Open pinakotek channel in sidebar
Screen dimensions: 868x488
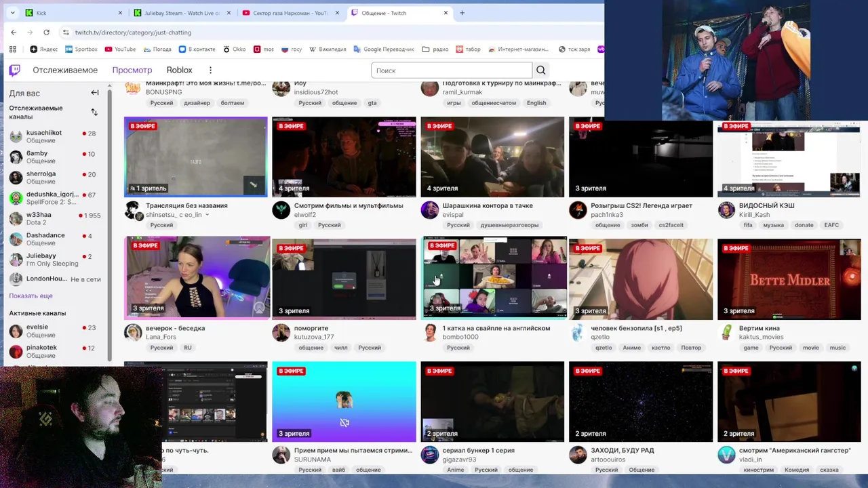tap(56, 351)
